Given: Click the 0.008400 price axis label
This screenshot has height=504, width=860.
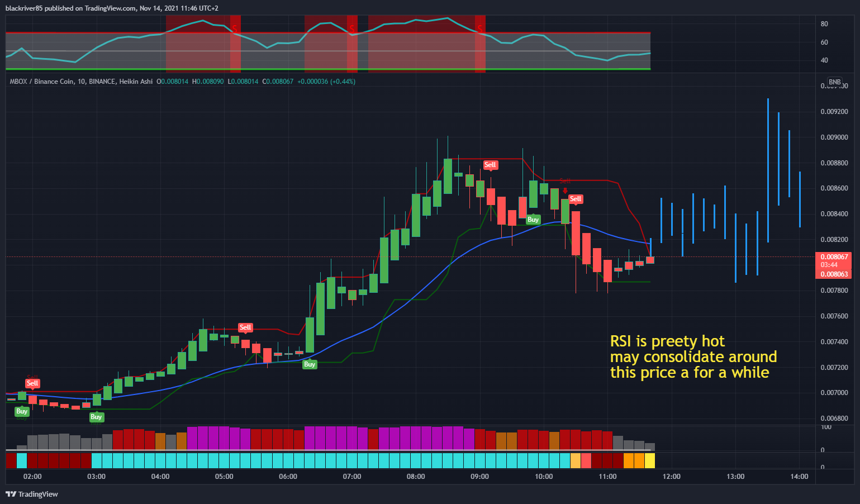Looking at the screenshot, I should 834,214.
